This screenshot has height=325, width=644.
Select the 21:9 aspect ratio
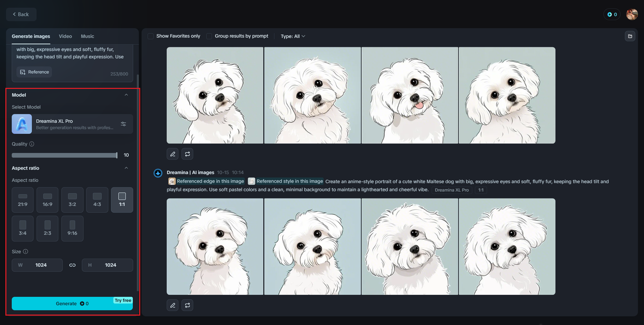click(x=23, y=200)
